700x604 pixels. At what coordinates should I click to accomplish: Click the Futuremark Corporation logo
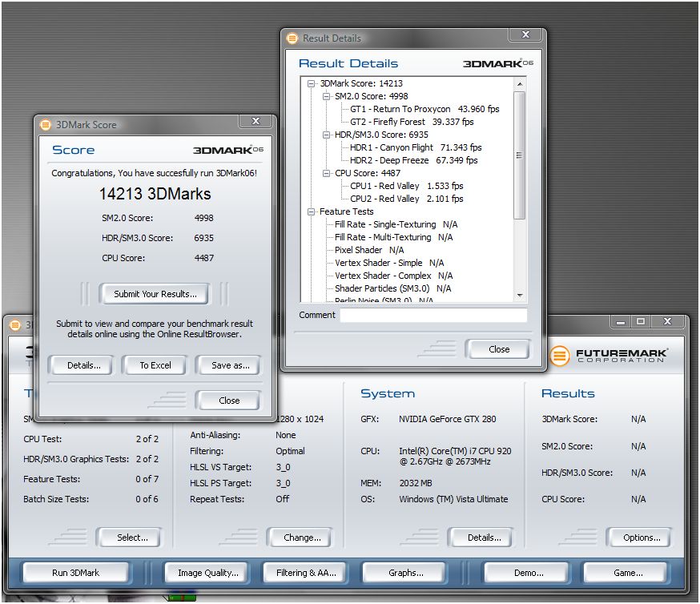[609, 356]
